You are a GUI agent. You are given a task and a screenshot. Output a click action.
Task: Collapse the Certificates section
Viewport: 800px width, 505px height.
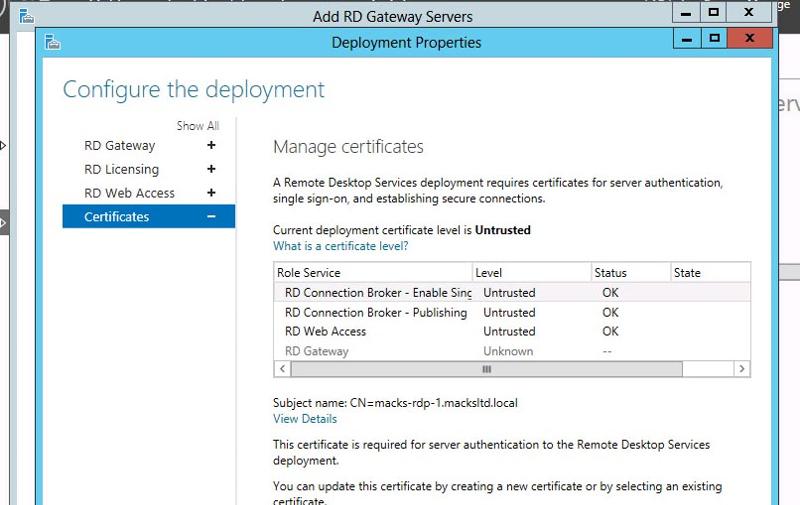click(211, 217)
